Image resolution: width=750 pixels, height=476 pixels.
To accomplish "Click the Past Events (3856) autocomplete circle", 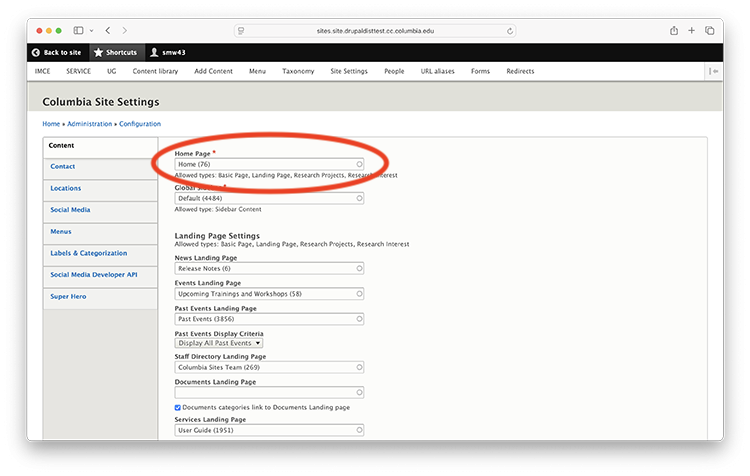I will point(359,319).
